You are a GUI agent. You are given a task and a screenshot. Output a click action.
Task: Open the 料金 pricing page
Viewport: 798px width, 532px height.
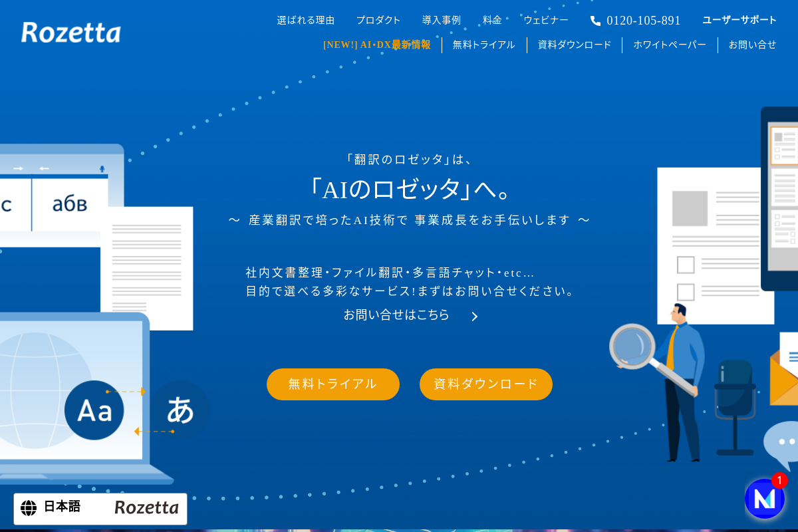(x=492, y=20)
